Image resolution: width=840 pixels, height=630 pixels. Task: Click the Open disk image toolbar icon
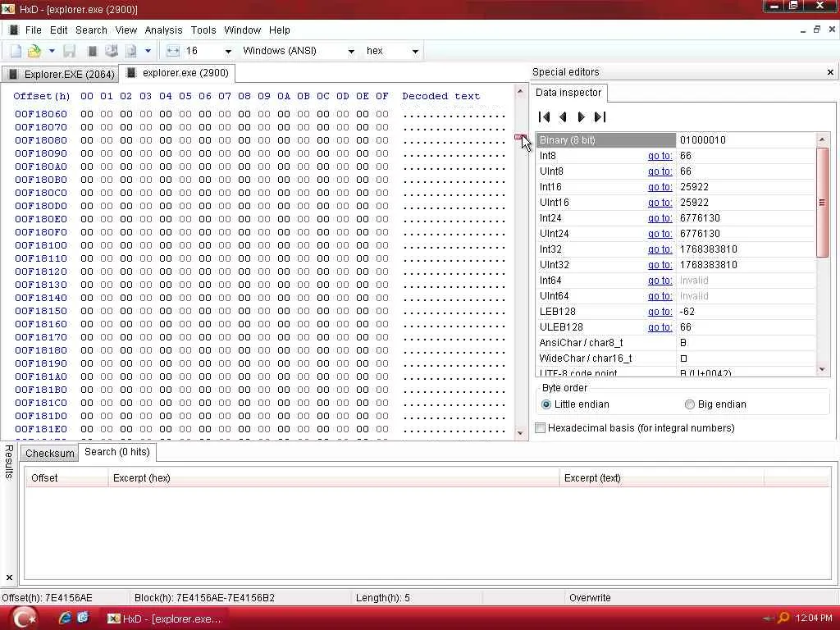pyautogui.click(x=130, y=51)
